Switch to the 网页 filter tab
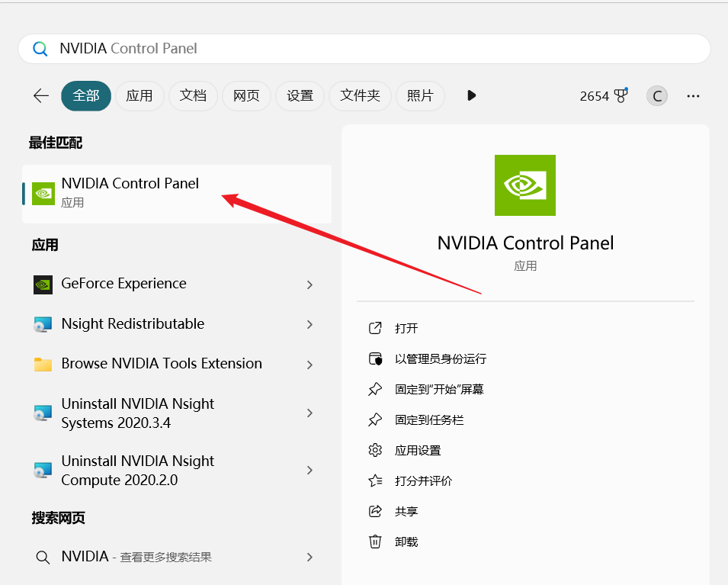This screenshot has height=585, width=728. coord(246,95)
